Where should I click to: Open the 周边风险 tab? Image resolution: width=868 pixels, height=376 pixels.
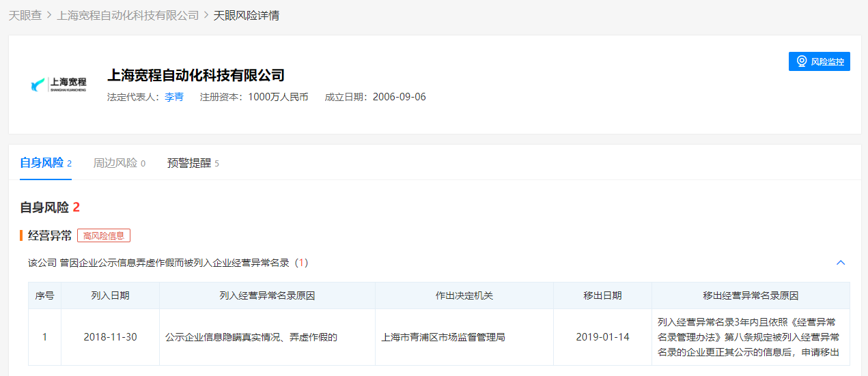click(x=115, y=163)
